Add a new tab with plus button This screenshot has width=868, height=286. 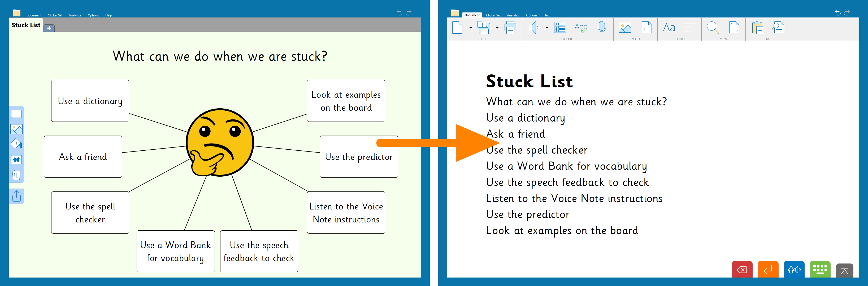pos(49,28)
